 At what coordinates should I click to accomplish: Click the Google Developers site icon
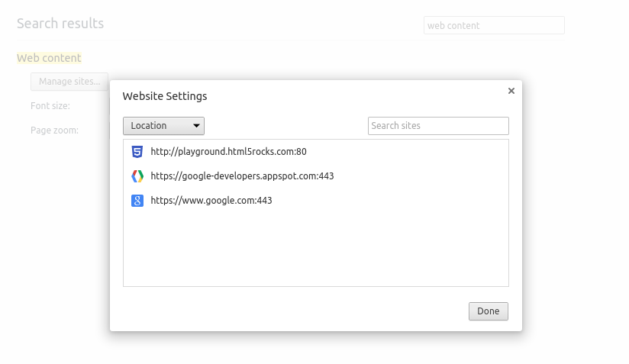tap(137, 176)
